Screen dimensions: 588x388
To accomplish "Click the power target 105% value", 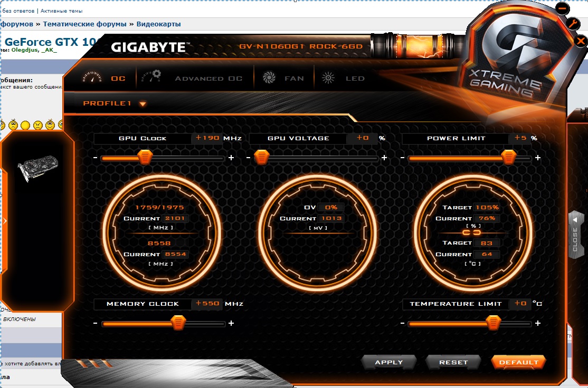I will tap(487, 207).
